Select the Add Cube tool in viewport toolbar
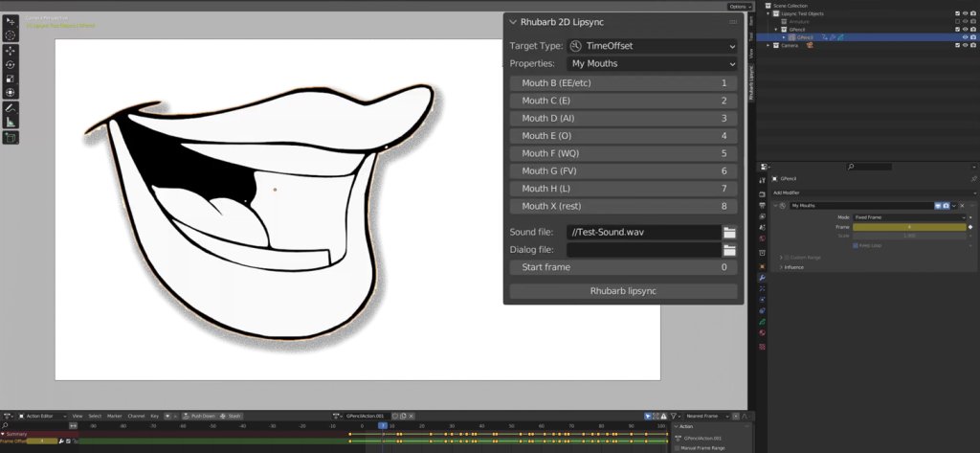The height and width of the screenshot is (453, 980). [11, 138]
